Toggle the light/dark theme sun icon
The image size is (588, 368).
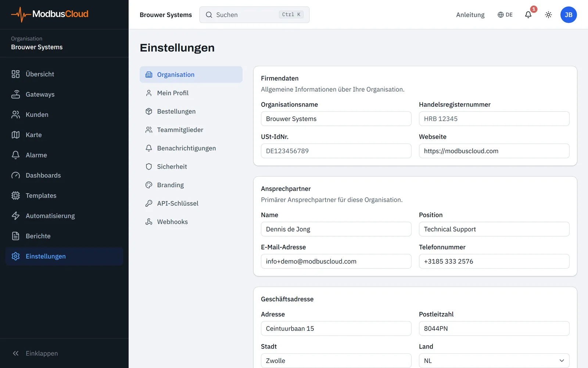tap(548, 15)
